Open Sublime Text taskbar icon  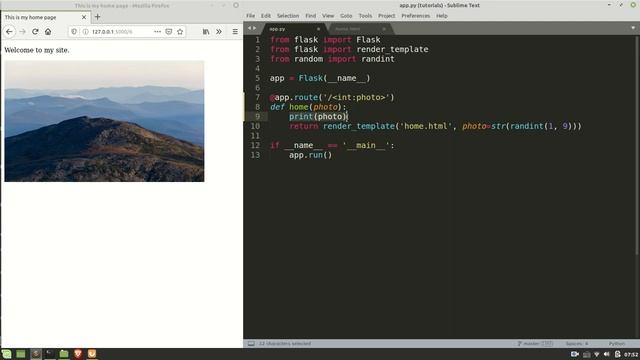point(36,354)
